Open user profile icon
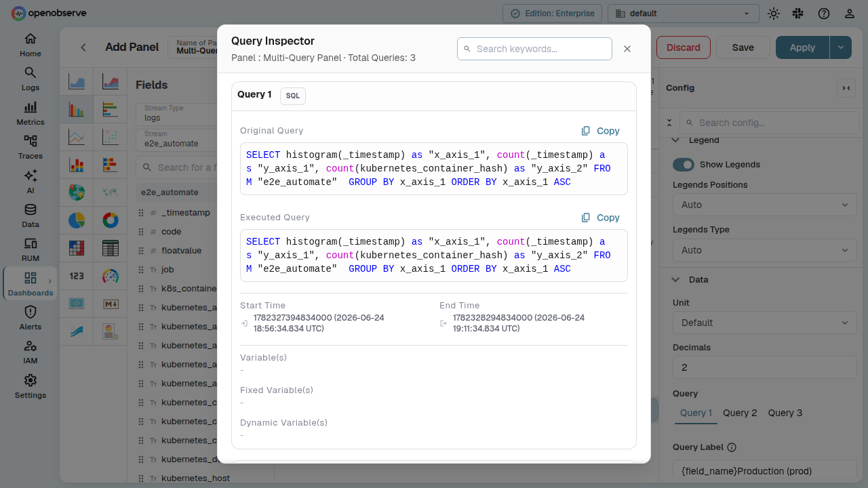This screenshot has width=868, height=488. pyautogui.click(x=850, y=14)
